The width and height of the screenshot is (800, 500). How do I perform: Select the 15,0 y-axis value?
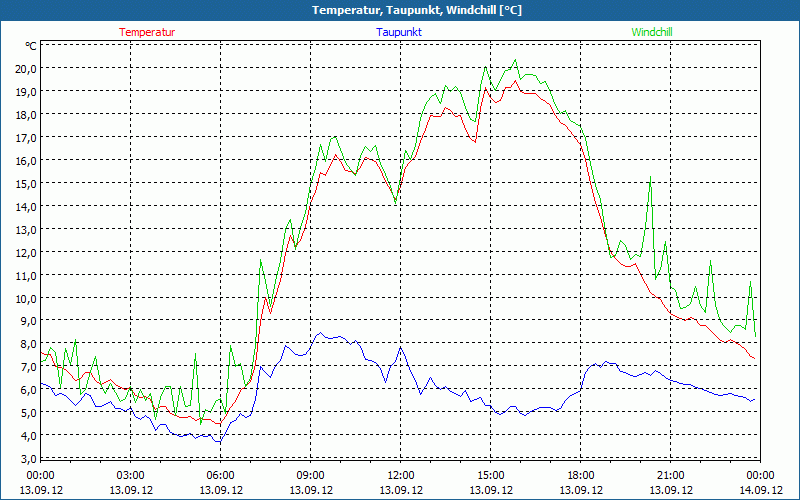26,183
